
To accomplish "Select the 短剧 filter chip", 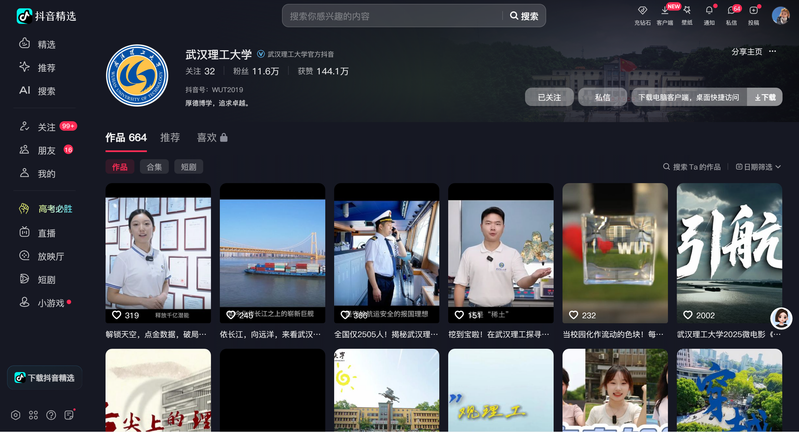I will pos(189,167).
